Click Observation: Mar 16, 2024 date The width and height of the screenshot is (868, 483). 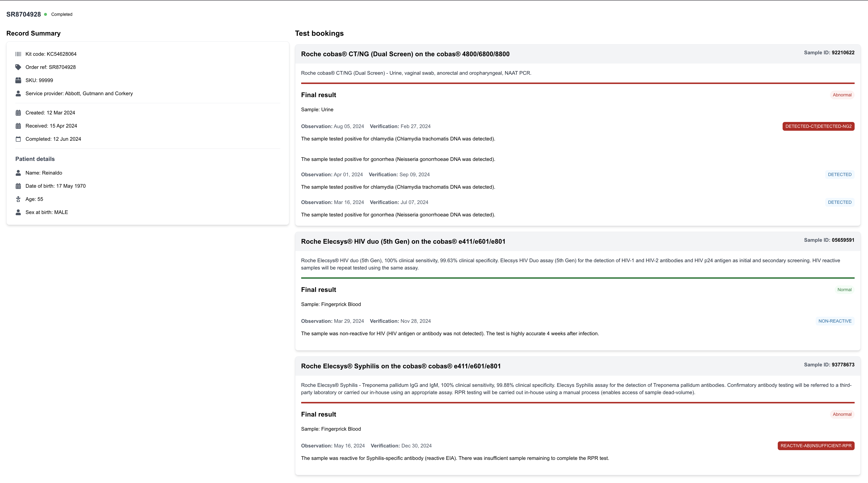(x=333, y=202)
